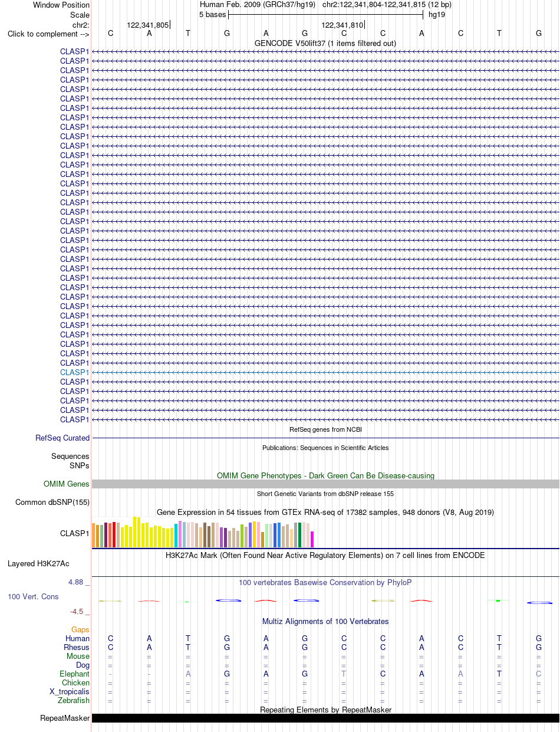Click the 122,341,805 position marker

(148, 25)
